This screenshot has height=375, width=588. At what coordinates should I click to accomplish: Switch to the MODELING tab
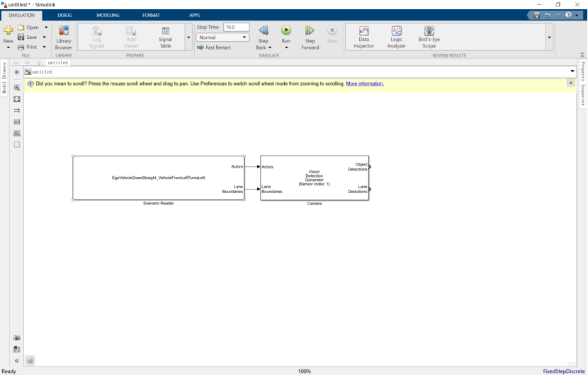tap(108, 16)
